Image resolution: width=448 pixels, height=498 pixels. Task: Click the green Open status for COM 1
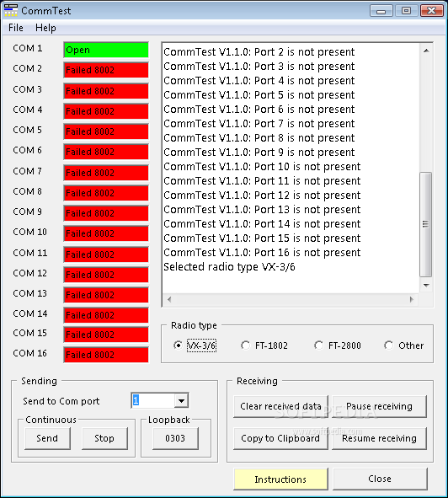click(106, 50)
